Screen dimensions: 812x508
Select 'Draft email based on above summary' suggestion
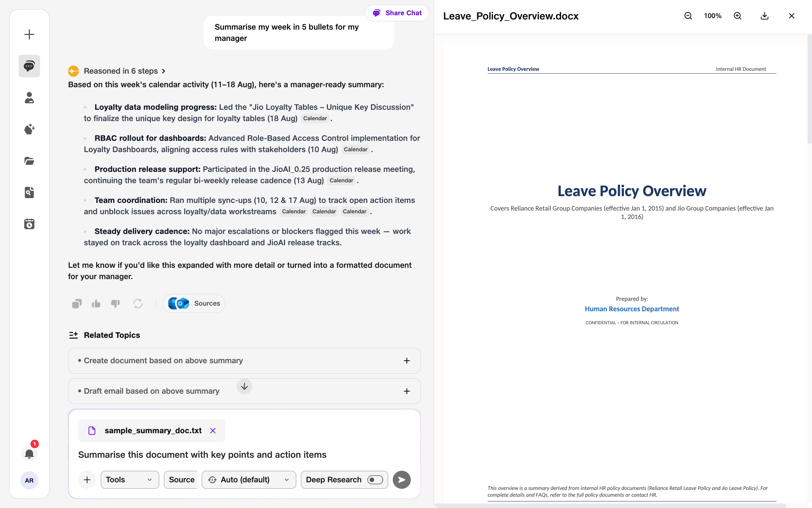pyautogui.click(x=244, y=391)
